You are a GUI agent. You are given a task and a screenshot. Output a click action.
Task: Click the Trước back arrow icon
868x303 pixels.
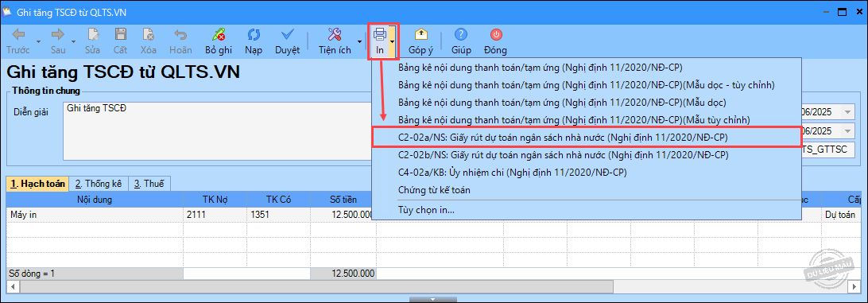[x=18, y=35]
